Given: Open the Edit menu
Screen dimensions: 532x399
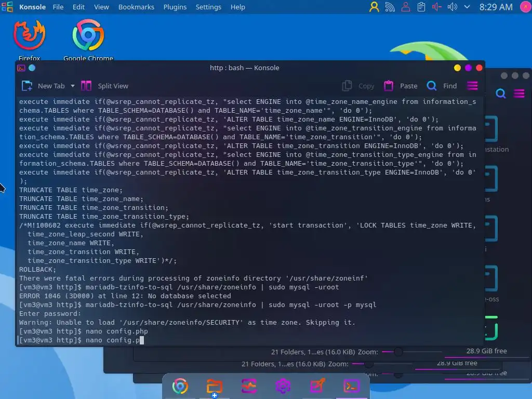Looking at the screenshot, I should pyautogui.click(x=78, y=7).
